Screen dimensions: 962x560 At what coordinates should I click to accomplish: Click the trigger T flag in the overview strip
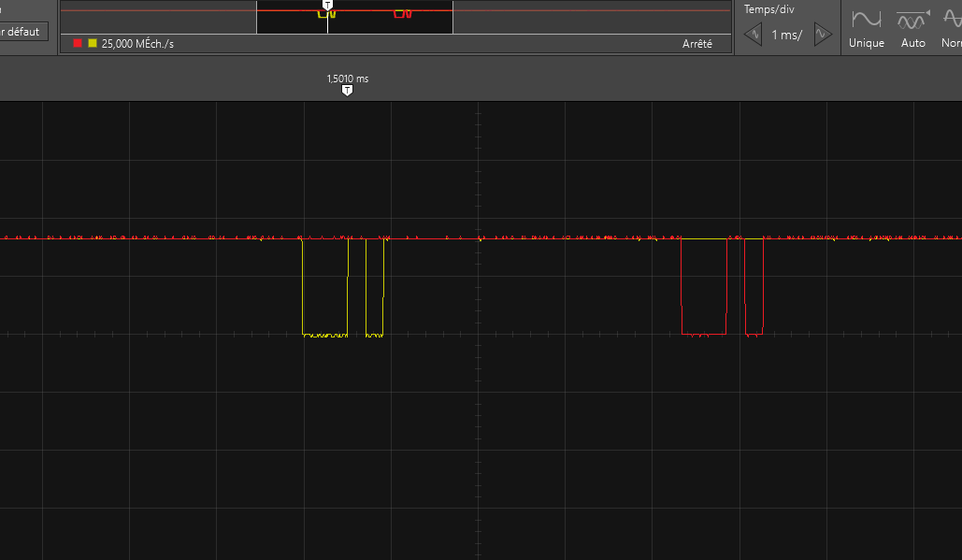tap(328, 6)
